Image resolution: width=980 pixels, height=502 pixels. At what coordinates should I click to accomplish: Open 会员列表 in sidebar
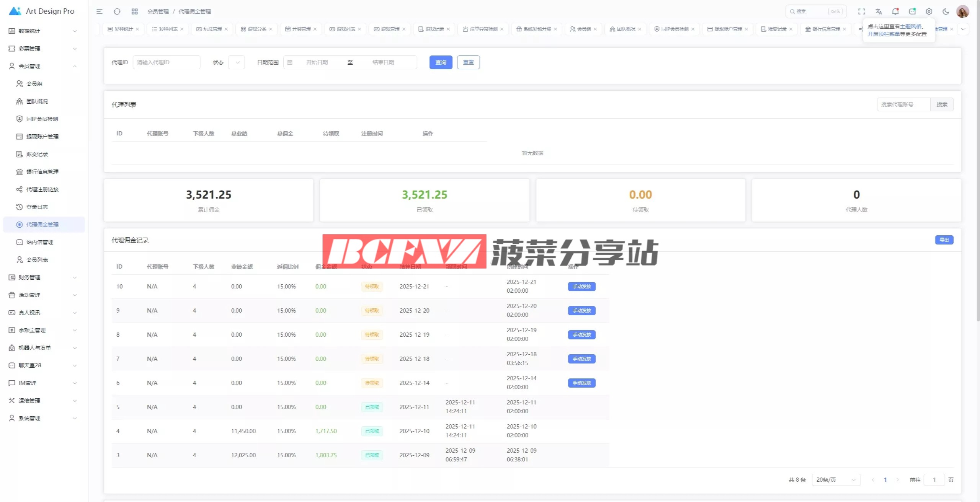click(x=37, y=260)
